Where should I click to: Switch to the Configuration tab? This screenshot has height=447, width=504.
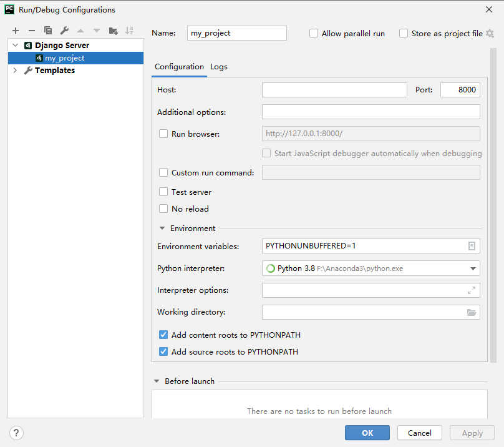[x=179, y=67]
